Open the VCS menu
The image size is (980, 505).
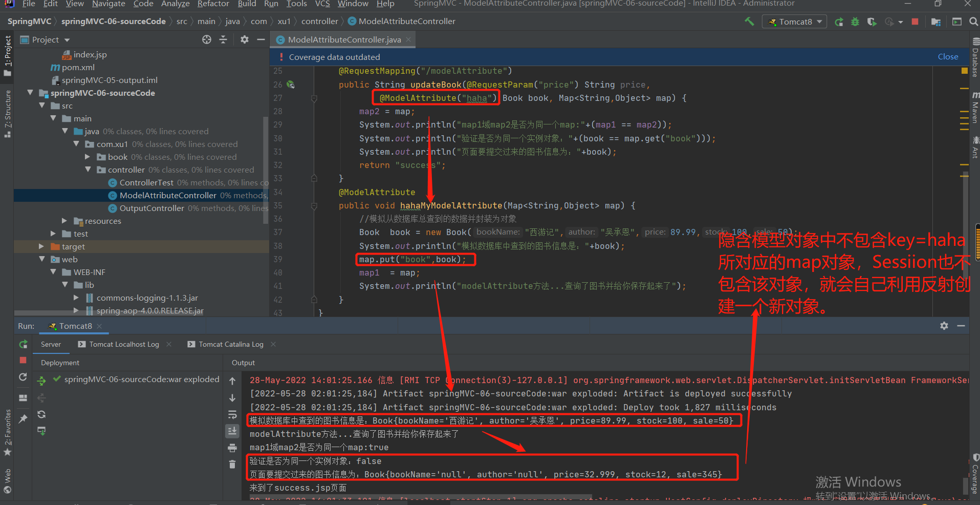click(x=322, y=4)
